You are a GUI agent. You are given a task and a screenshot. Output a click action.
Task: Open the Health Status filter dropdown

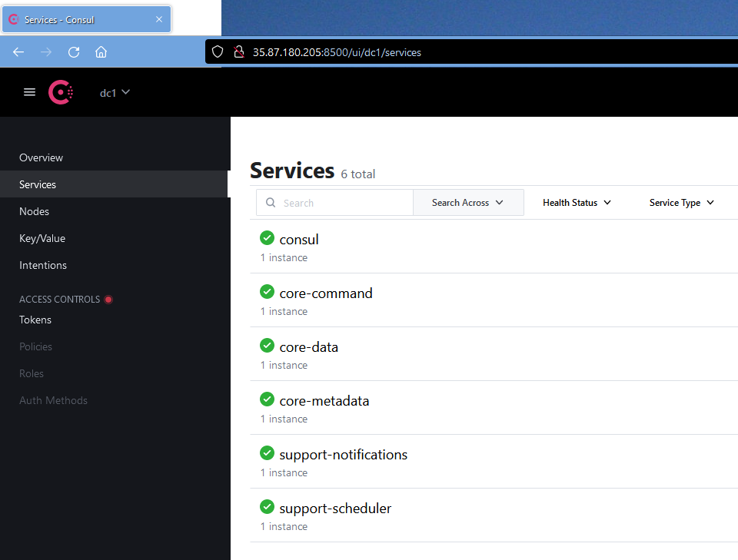[577, 203]
